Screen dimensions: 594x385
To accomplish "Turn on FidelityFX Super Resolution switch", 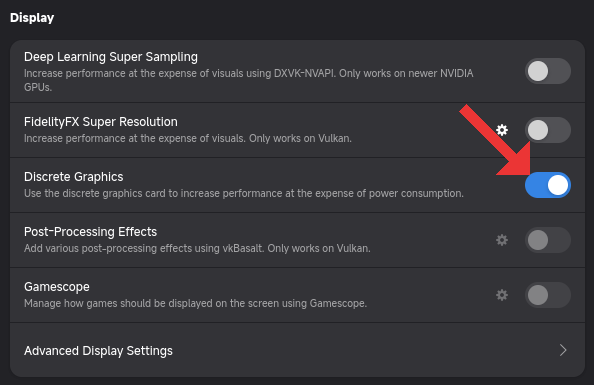I will pyautogui.click(x=548, y=130).
